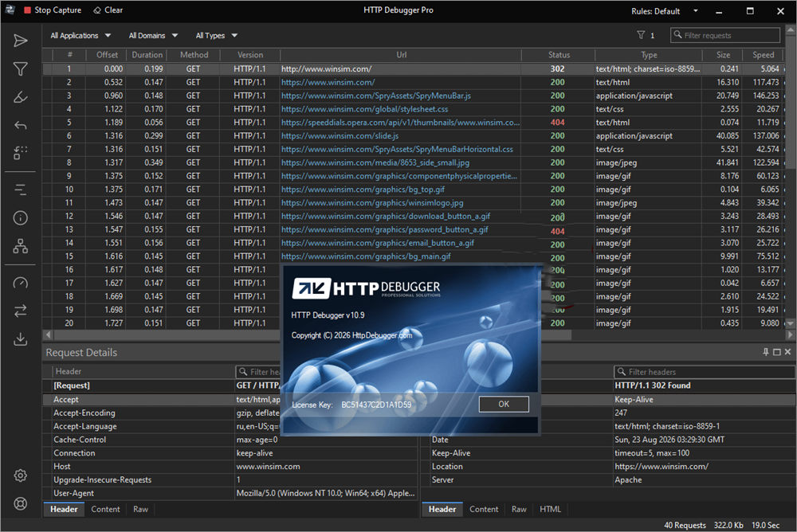Screen dimensions: 797x532
Task: Open the All Applications dropdown
Action: pos(80,36)
